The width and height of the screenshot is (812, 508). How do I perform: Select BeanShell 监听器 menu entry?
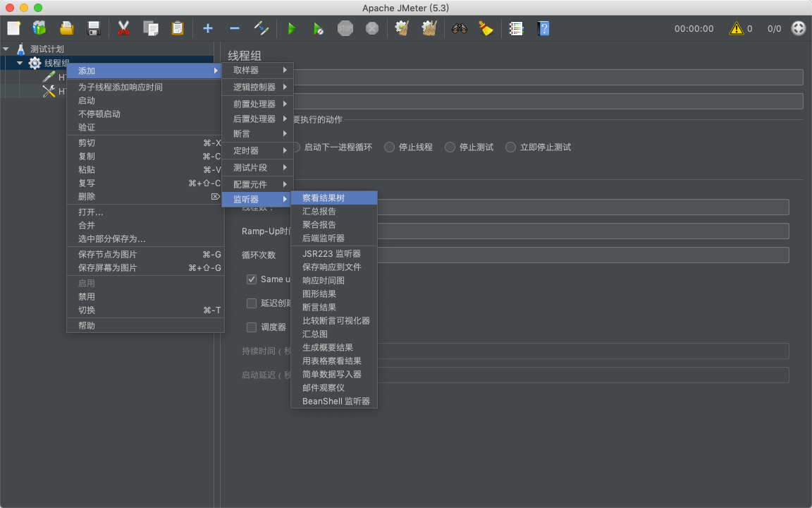click(x=334, y=401)
